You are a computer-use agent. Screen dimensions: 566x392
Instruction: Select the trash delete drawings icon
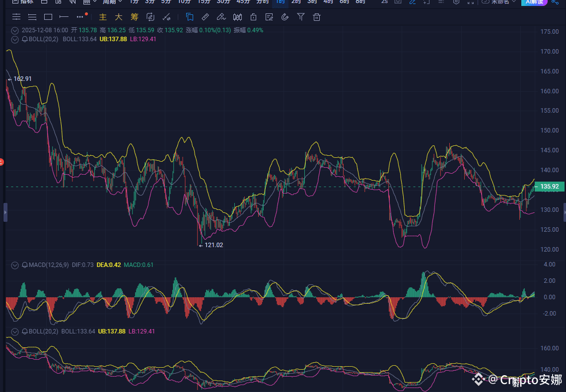pos(316,17)
